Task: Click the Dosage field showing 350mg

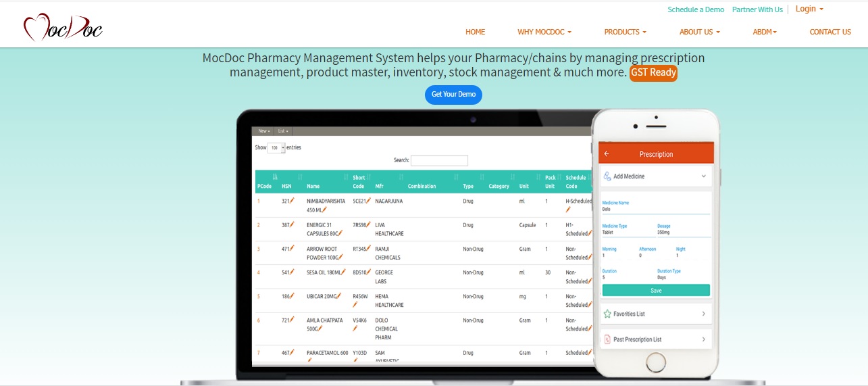Action: 684,232
